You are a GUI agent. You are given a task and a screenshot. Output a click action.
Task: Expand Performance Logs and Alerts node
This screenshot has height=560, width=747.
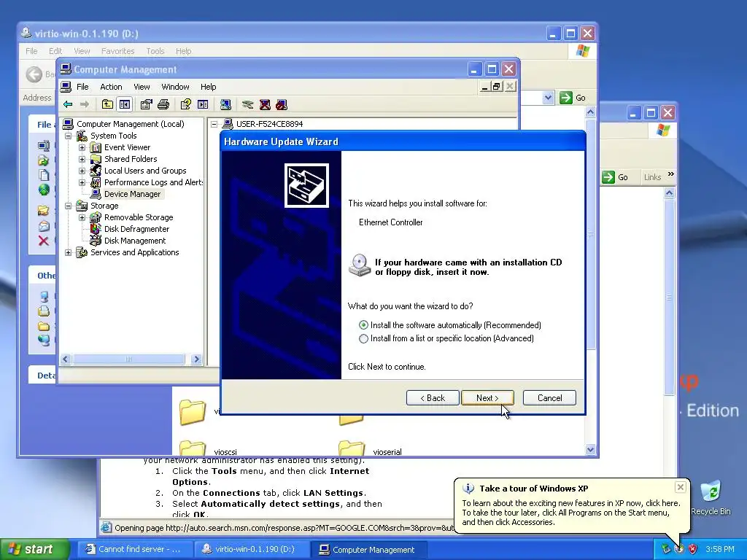pyautogui.click(x=82, y=182)
